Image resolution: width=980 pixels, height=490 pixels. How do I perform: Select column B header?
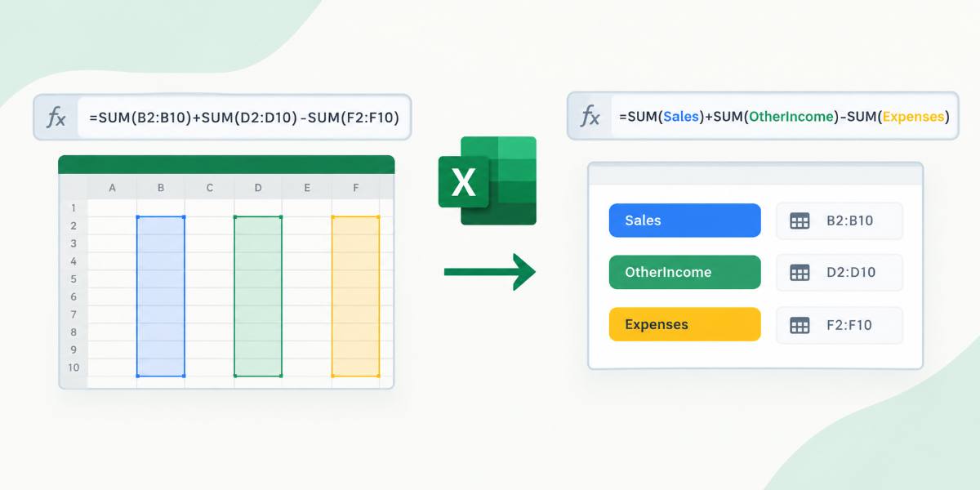pos(161,188)
